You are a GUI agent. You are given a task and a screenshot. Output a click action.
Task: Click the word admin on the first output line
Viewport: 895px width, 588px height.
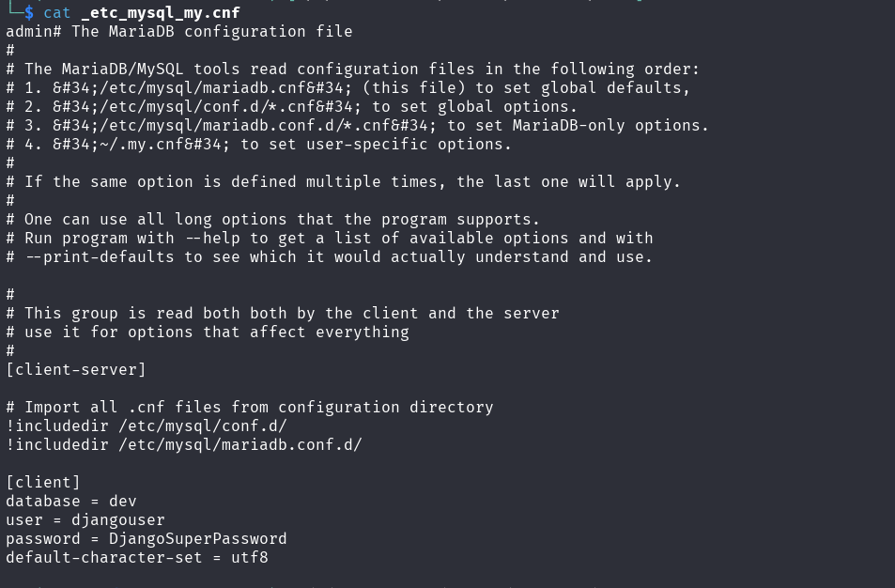coord(29,31)
